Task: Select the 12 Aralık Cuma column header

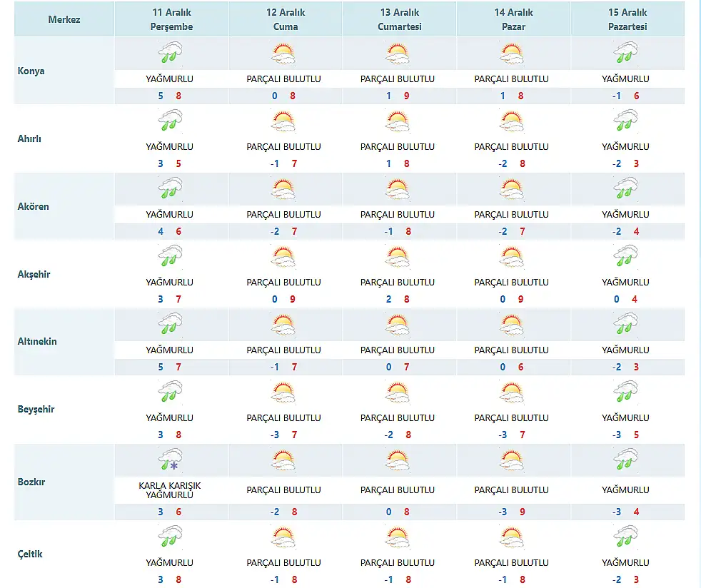Action: click(x=285, y=20)
